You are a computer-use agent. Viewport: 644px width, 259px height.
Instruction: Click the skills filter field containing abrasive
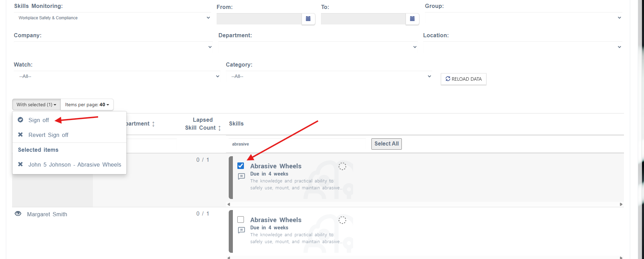[297, 144]
